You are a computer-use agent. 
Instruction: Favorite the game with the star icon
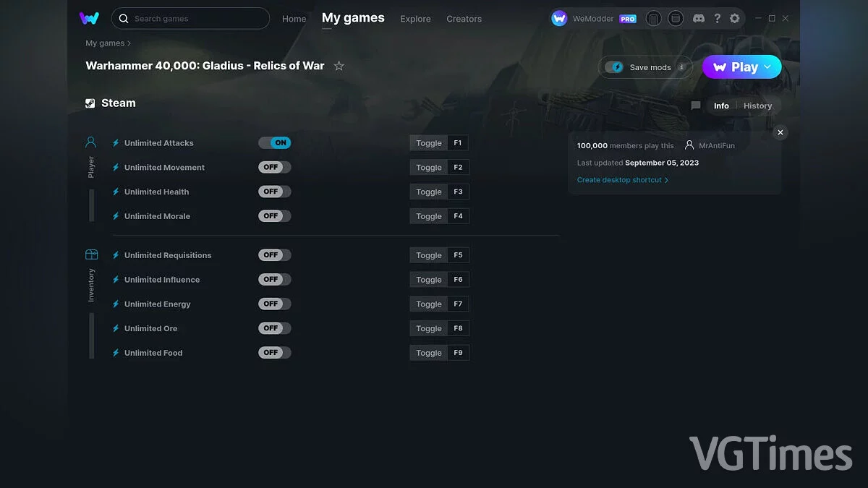(x=339, y=66)
